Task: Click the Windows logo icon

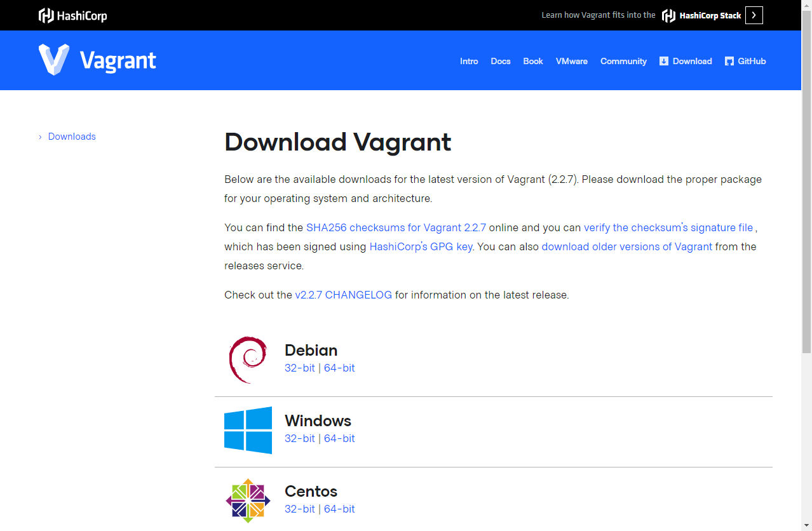Action: coord(248,430)
